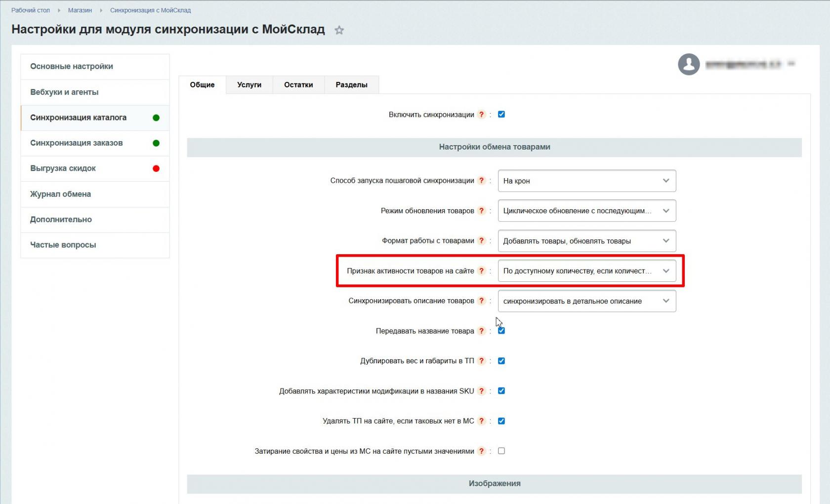
Task: Select Синхронизация каталога in sidebar
Action: (95, 117)
